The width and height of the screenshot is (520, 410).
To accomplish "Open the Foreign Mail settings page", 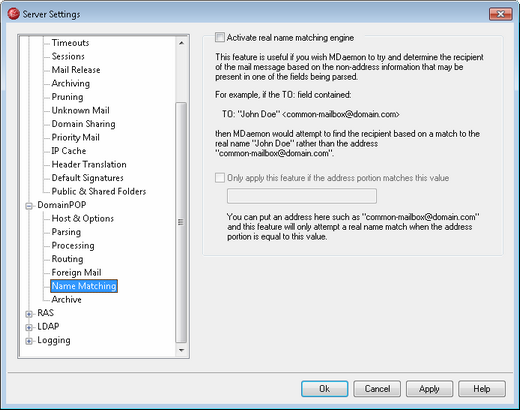I will [76, 272].
